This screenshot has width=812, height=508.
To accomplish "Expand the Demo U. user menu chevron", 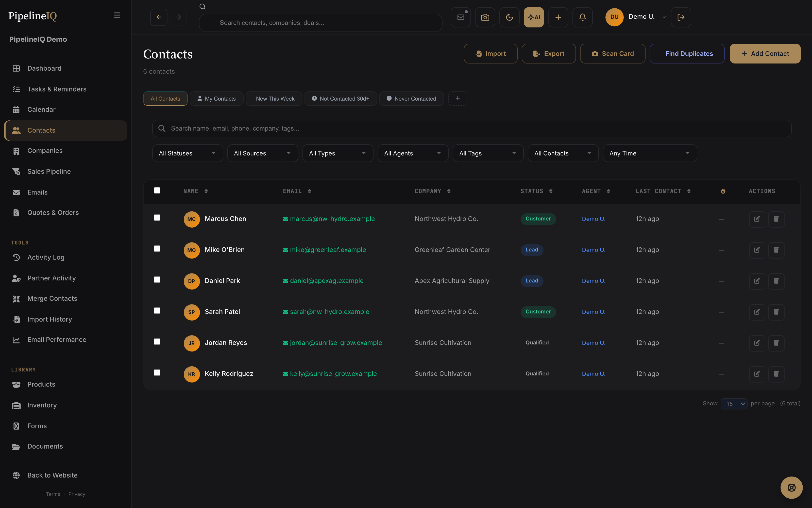I will pyautogui.click(x=664, y=17).
